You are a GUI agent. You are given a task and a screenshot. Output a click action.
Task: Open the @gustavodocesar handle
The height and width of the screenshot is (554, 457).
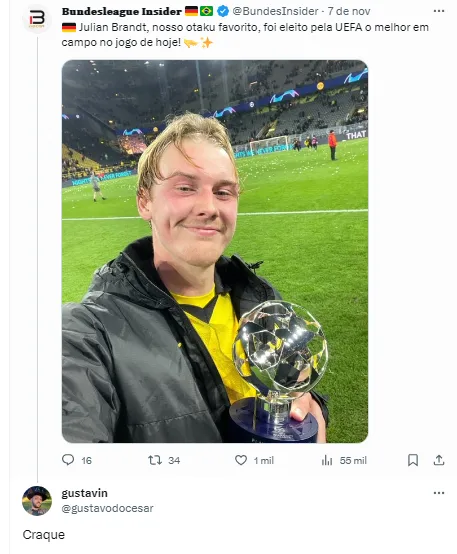[x=107, y=508]
